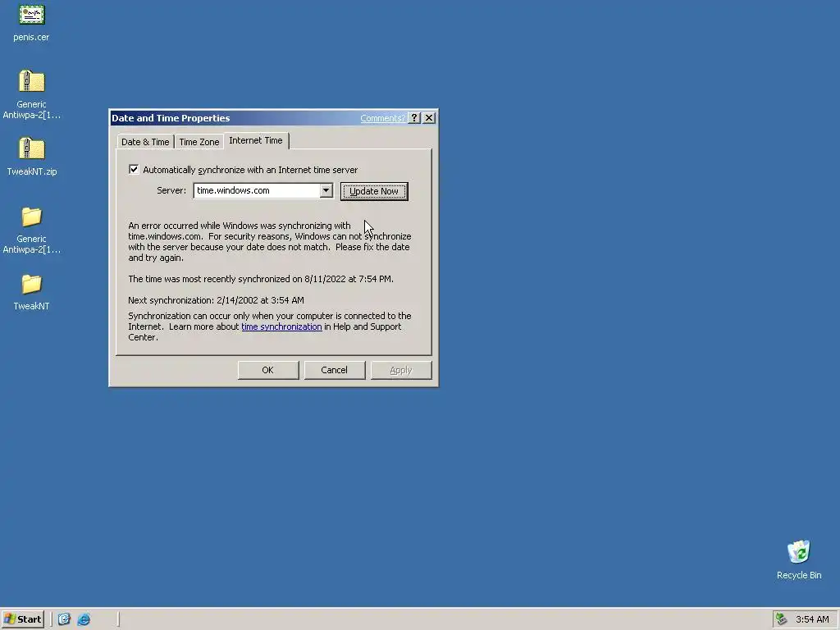Click into the time.windows.com server field

pyautogui.click(x=257, y=190)
